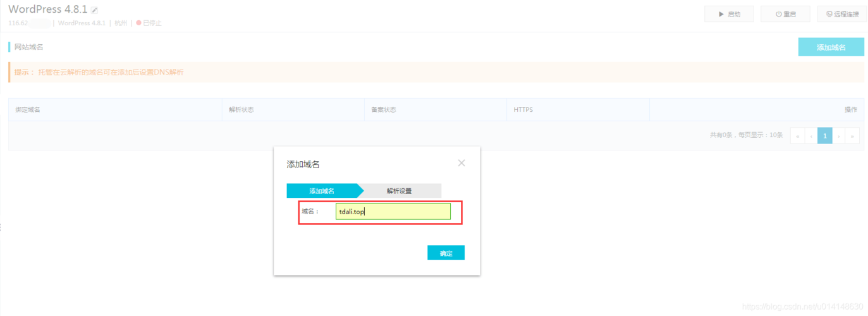Close the 添加域名 dialog with the X

coord(462,163)
